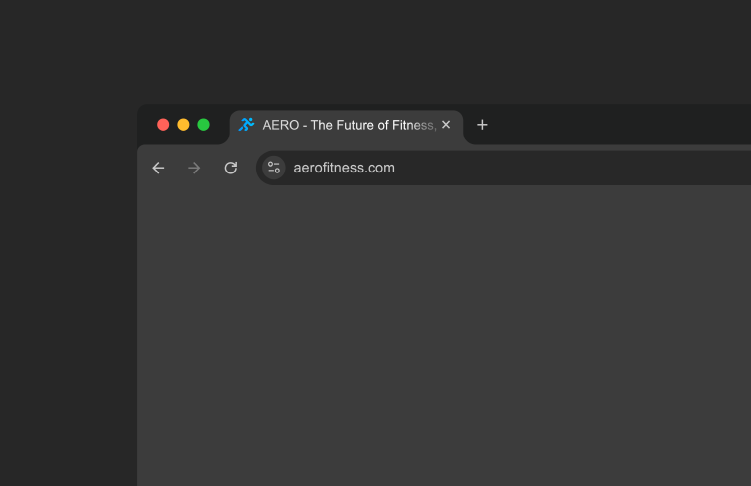Open a new tab with plus button
The height and width of the screenshot is (486, 751).
pos(482,125)
